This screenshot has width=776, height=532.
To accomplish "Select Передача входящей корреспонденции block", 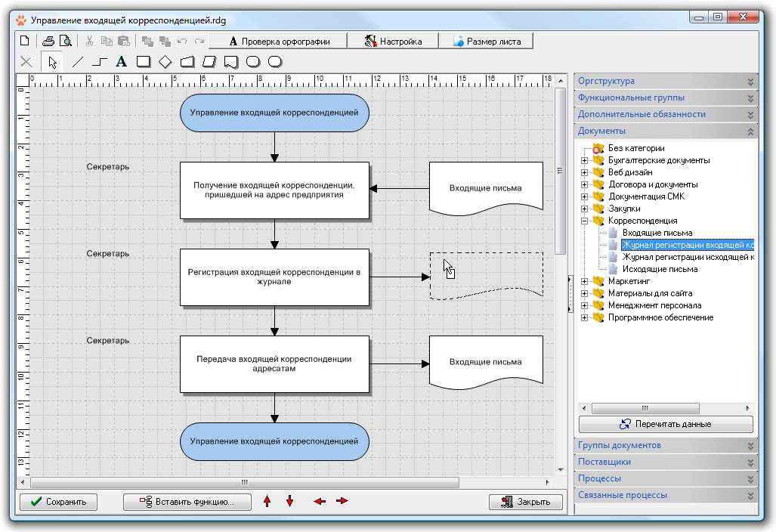I will tap(275, 364).
